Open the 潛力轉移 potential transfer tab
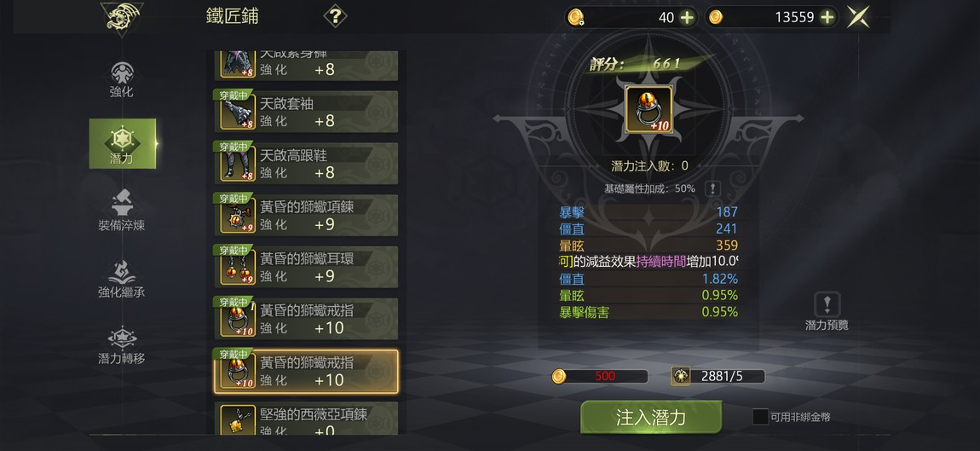Screen dimensions: 980x451 pyautogui.click(x=122, y=344)
